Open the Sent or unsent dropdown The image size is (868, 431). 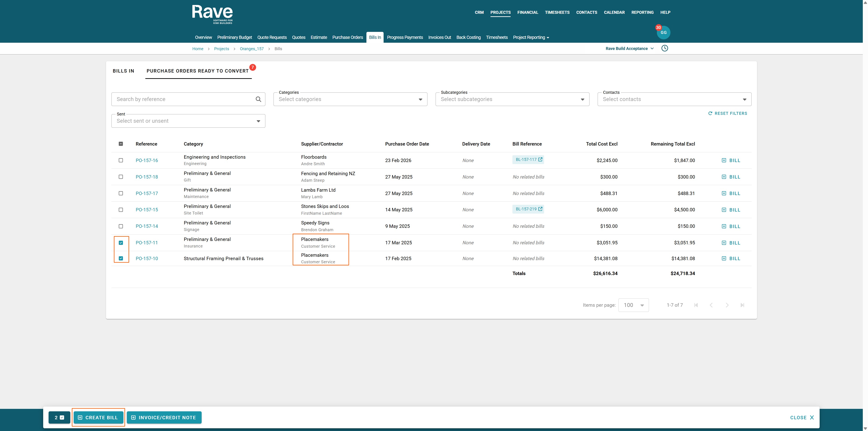click(188, 121)
